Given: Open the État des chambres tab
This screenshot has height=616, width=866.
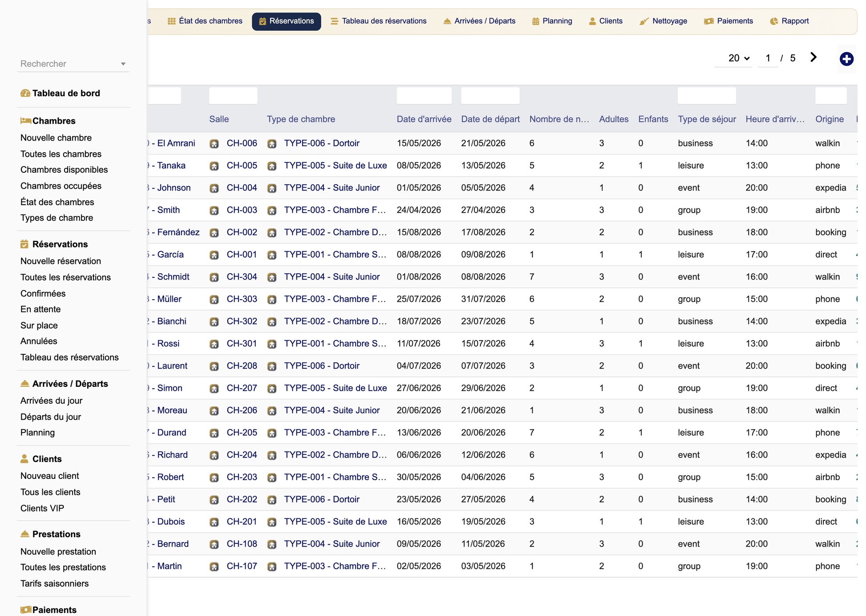Looking at the screenshot, I should (205, 21).
